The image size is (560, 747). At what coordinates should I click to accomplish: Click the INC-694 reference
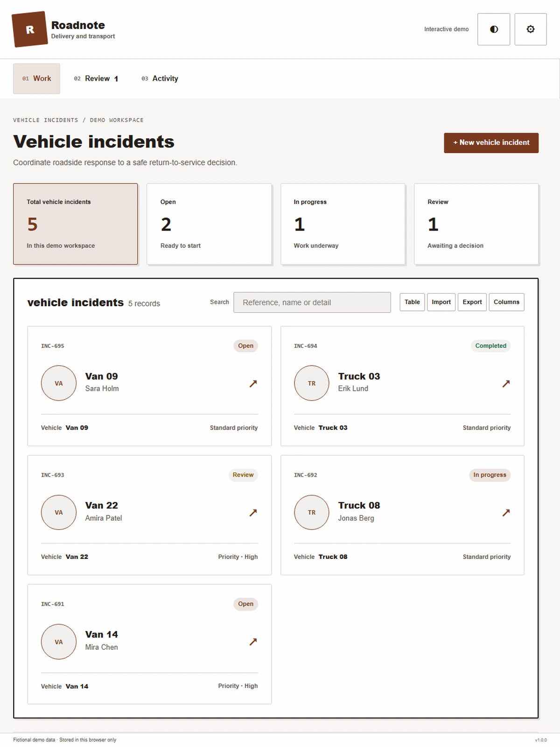coord(306,346)
